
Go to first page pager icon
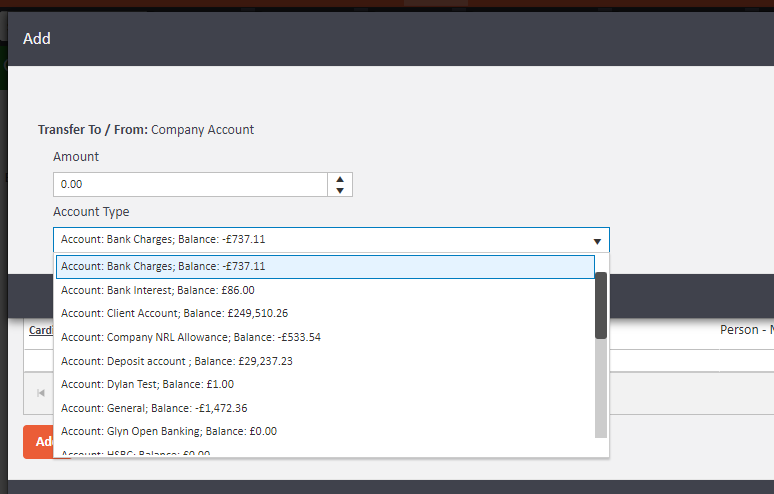coord(41,393)
